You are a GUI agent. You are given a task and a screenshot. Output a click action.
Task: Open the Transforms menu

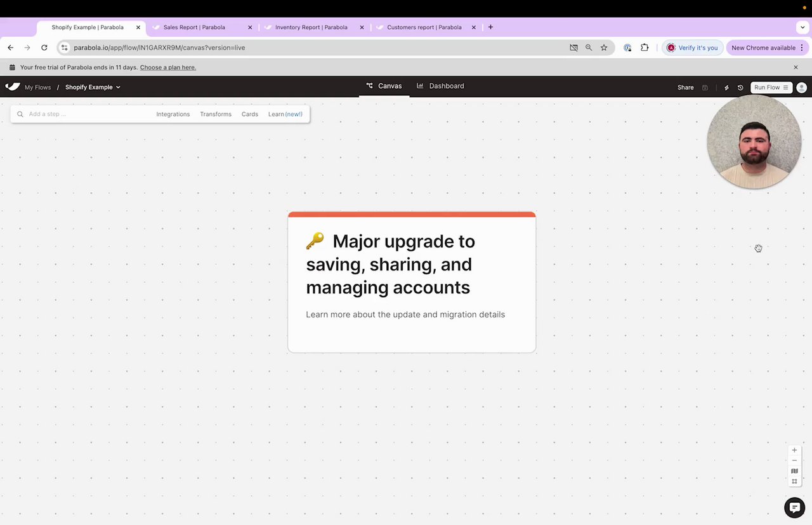click(x=216, y=114)
